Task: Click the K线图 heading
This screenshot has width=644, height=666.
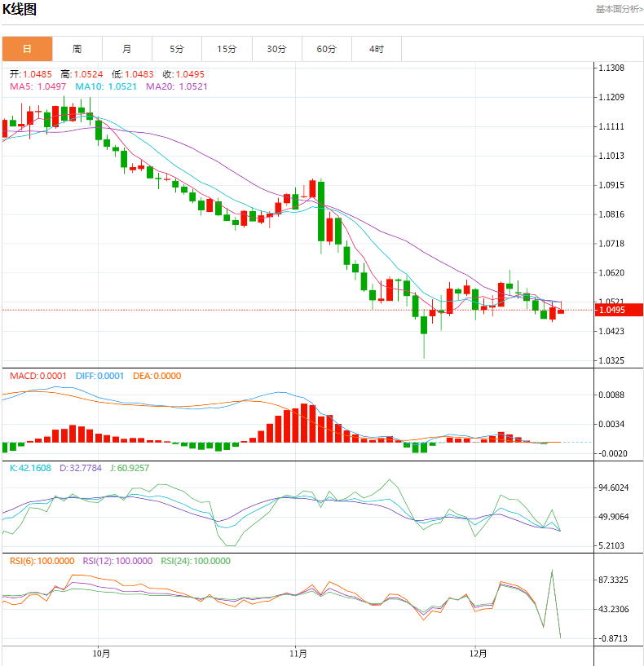Action: click(20, 9)
